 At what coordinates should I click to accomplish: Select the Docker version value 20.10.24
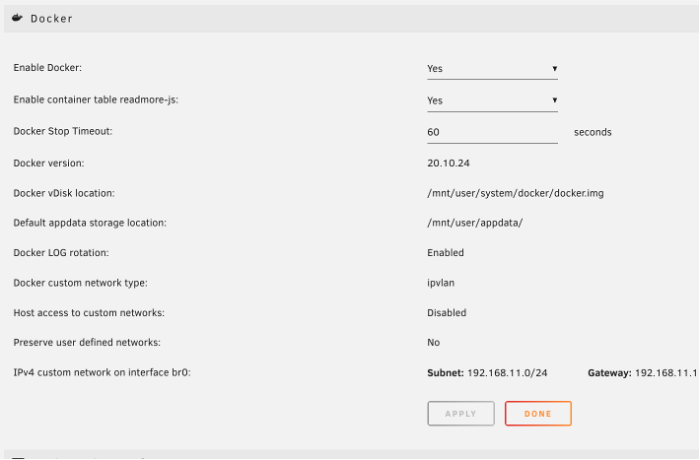click(448, 163)
